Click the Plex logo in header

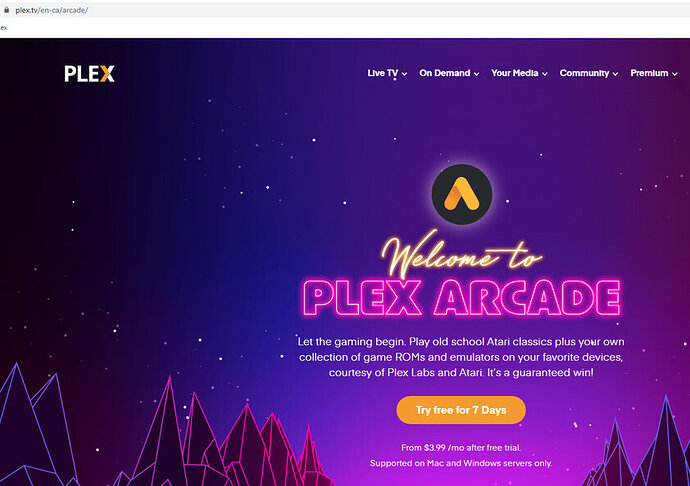[x=89, y=74]
